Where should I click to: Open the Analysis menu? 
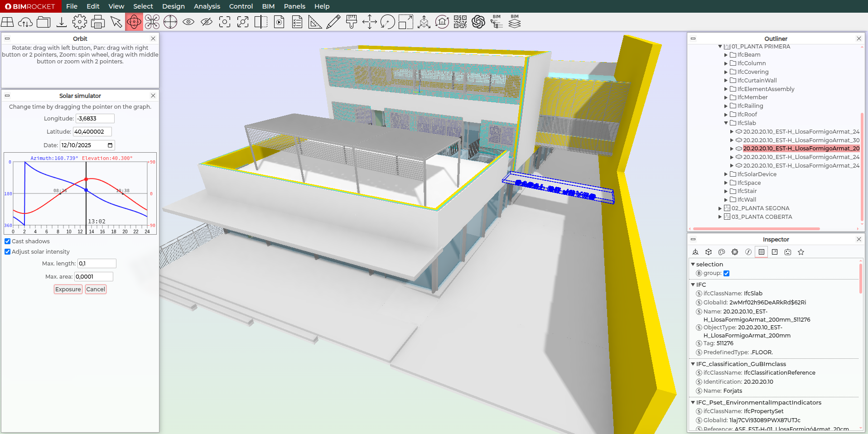pyautogui.click(x=207, y=6)
